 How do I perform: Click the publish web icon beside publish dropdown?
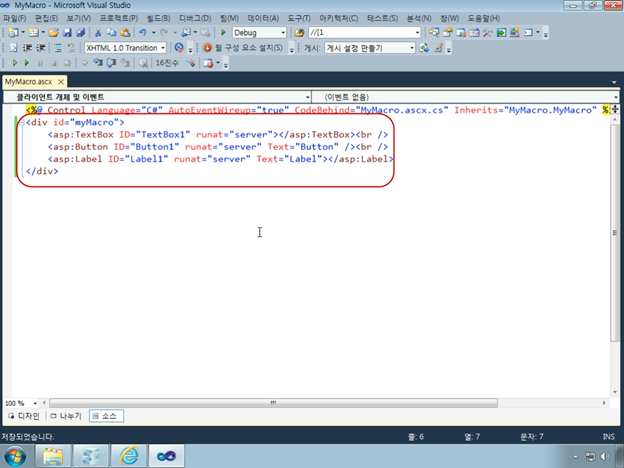point(424,48)
